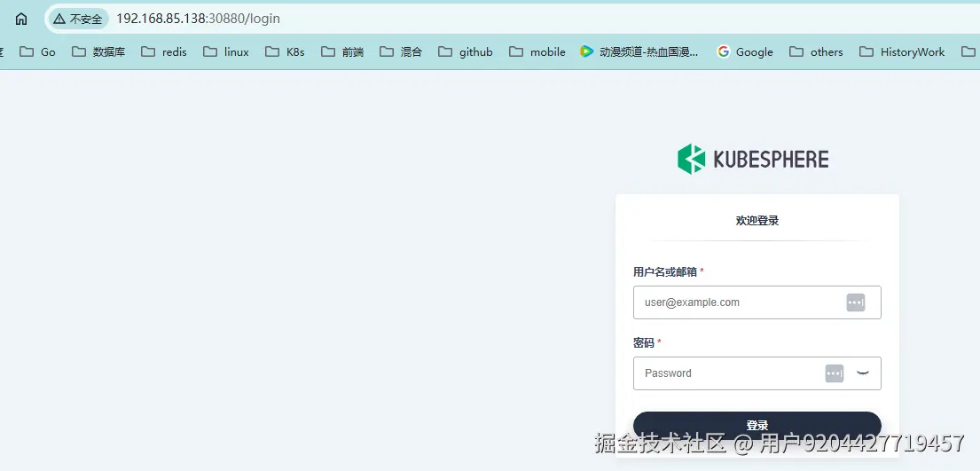980x471 pixels.
Task: Click the password manager icon in username field
Action: (856, 302)
